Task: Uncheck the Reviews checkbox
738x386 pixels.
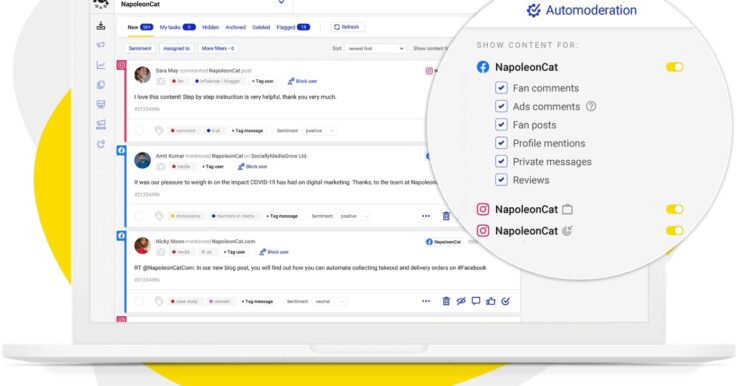Action: tap(501, 180)
